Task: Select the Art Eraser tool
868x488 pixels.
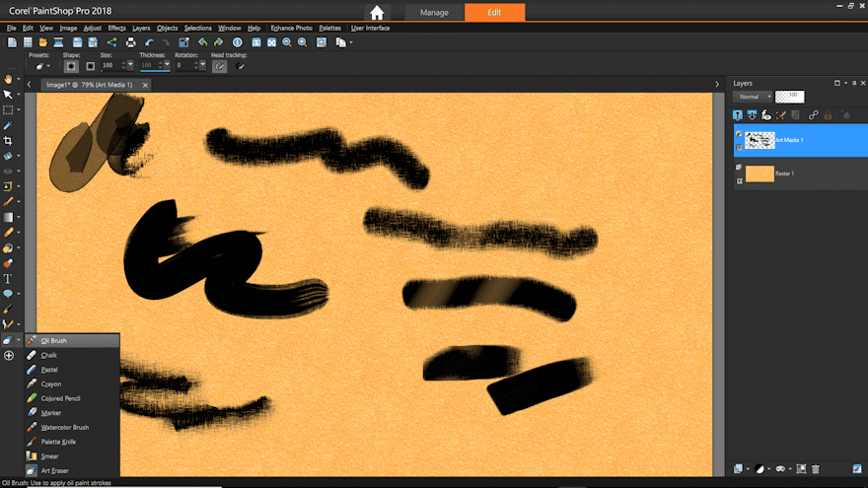Action: click(54, 470)
